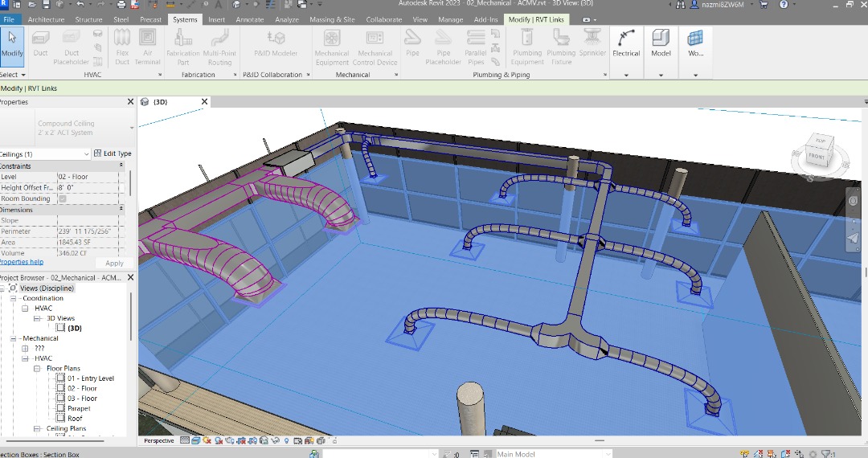Open the 01 - Entry Level plan view
Viewport: 868px width, 458px height.
click(91, 378)
